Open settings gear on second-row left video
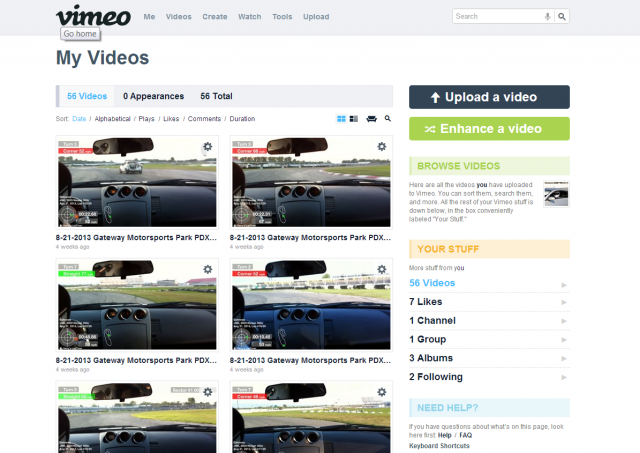Viewport: 640px width, 453px height. click(208, 269)
